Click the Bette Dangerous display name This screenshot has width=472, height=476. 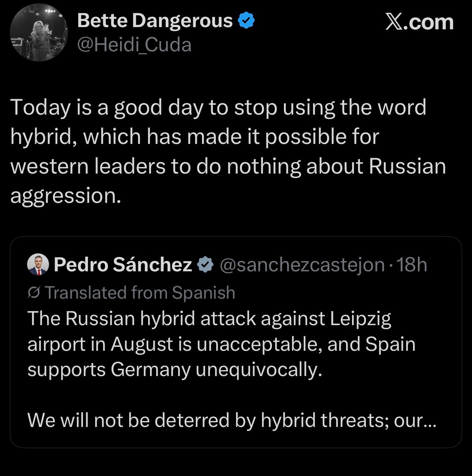pos(155,21)
